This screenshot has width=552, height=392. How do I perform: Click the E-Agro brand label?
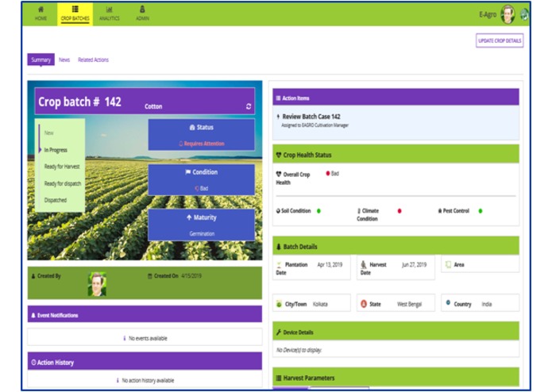tap(488, 14)
